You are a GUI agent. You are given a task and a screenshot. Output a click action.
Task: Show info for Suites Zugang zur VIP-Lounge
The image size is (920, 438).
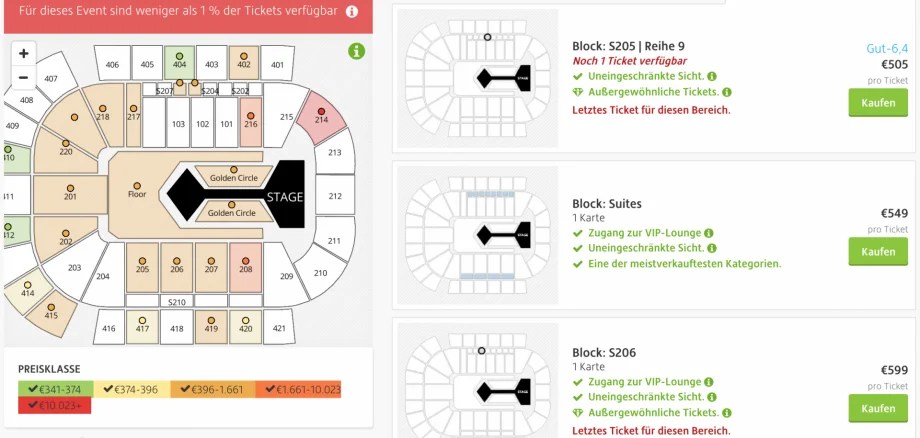[709, 233]
